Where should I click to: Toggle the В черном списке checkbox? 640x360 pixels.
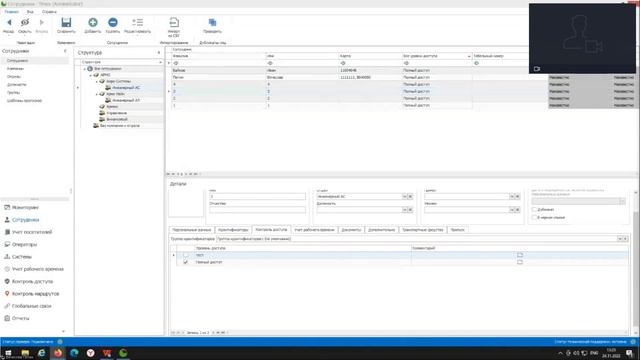pos(534,218)
